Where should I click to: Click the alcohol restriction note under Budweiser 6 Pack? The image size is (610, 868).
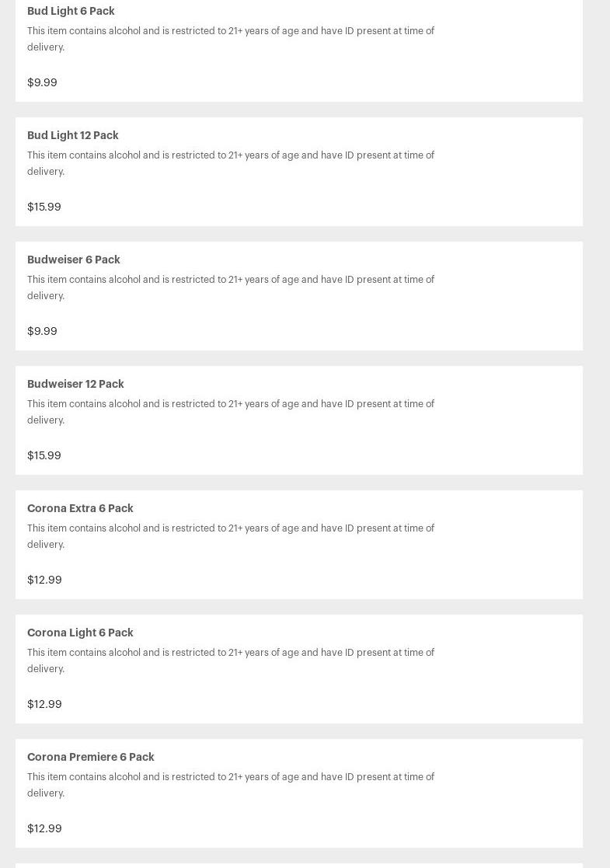[x=231, y=288]
